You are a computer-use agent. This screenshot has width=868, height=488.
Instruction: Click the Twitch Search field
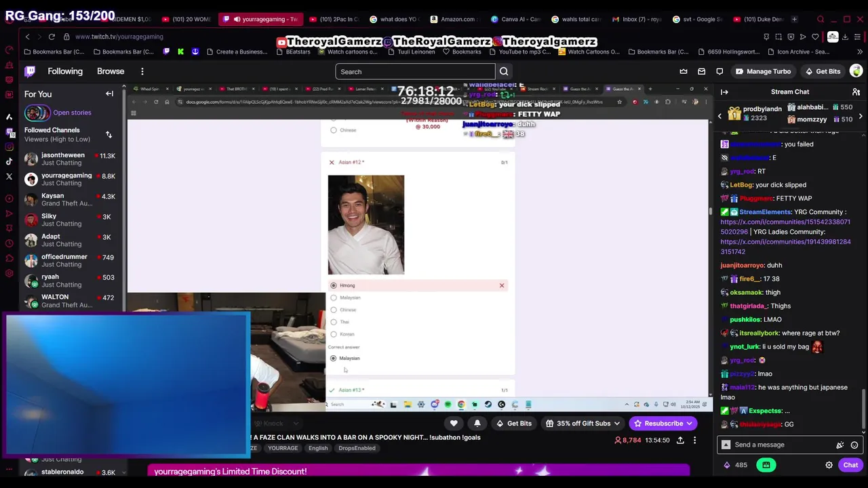(415, 71)
